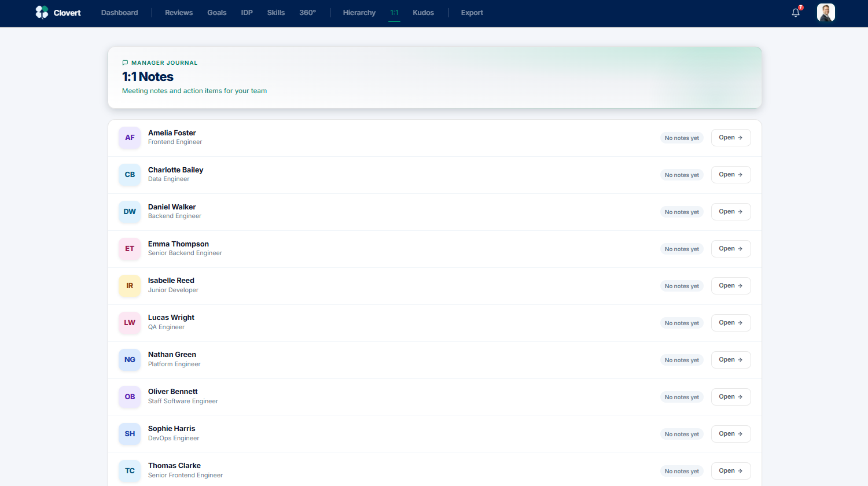Click the '1:1 Notes' heading
Viewport: 868px width, 486px height.
(148, 77)
